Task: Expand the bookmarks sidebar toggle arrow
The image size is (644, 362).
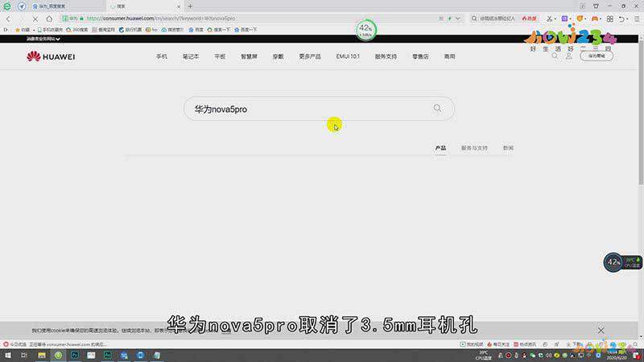Action: 6,30
